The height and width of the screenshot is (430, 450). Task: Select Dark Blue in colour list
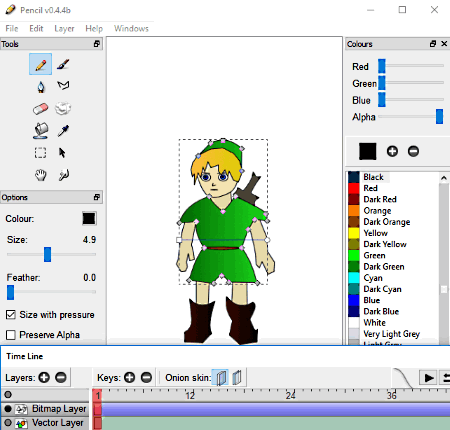click(381, 311)
